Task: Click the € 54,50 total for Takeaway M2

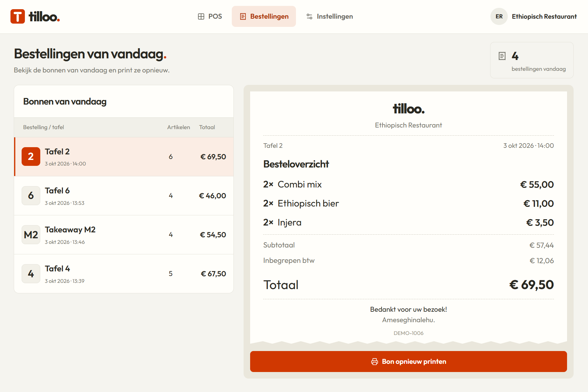Action: coord(213,235)
